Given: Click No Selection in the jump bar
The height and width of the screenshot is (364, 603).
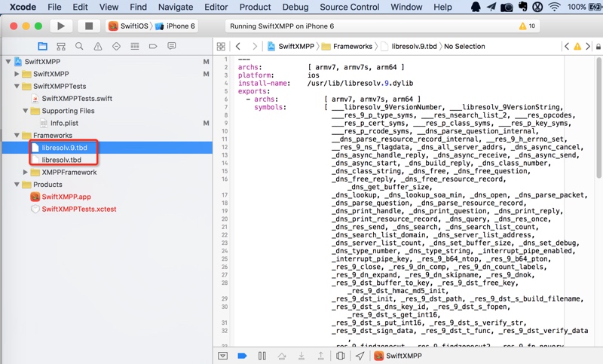Looking at the screenshot, I should pyautogui.click(x=464, y=47).
